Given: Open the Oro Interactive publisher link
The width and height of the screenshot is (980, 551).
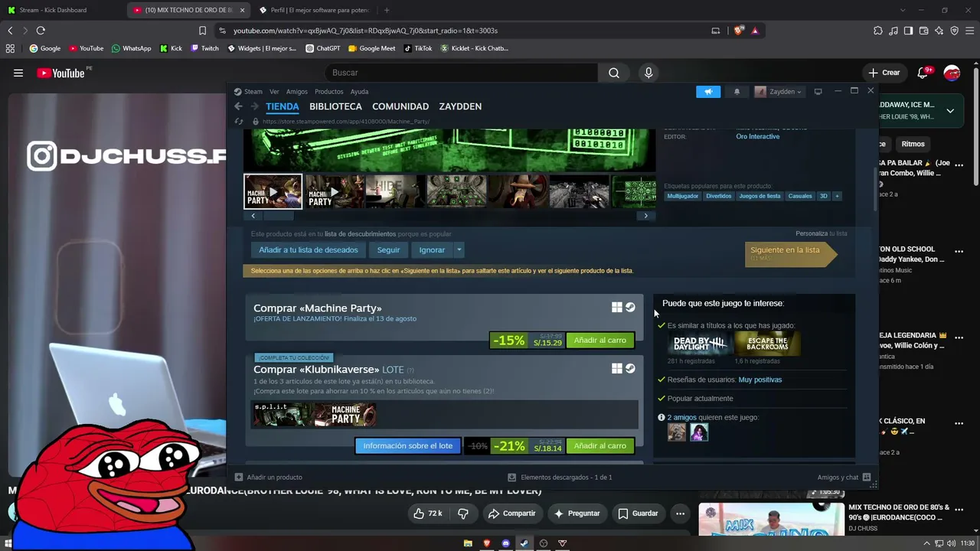Looking at the screenshot, I should pyautogui.click(x=758, y=136).
